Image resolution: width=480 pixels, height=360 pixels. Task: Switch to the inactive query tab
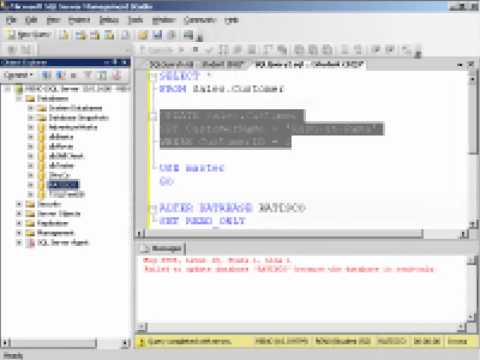click(197, 65)
